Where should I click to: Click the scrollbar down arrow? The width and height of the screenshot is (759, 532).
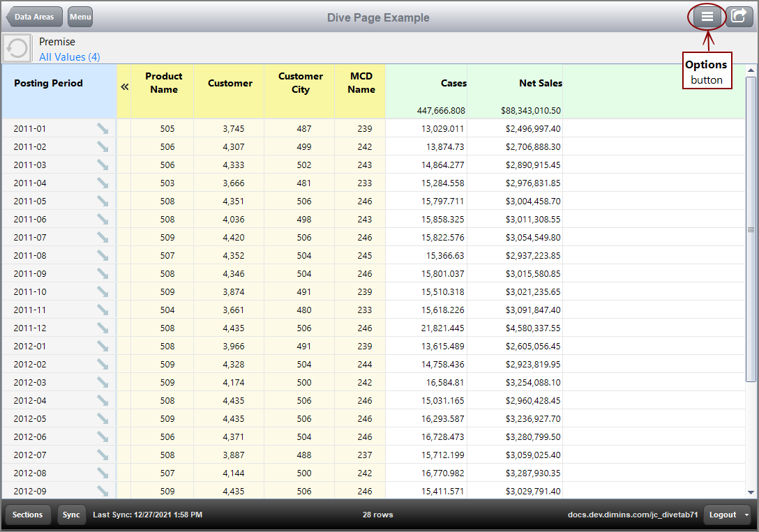751,492
